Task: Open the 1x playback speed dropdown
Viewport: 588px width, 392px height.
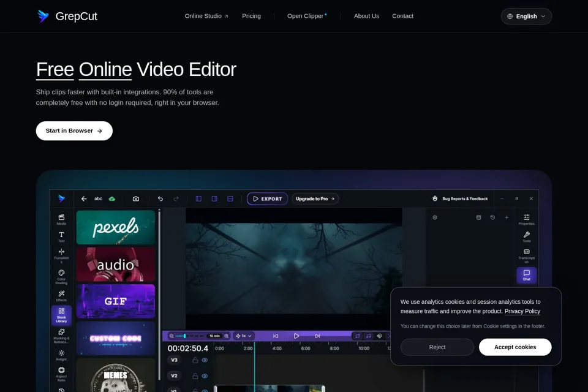Action: coord(243,336)
